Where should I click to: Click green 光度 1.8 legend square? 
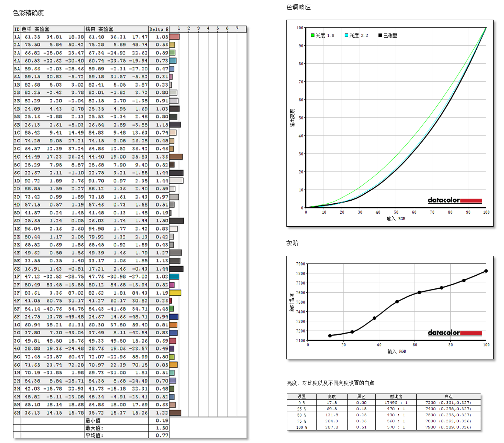tap(312, 35)
